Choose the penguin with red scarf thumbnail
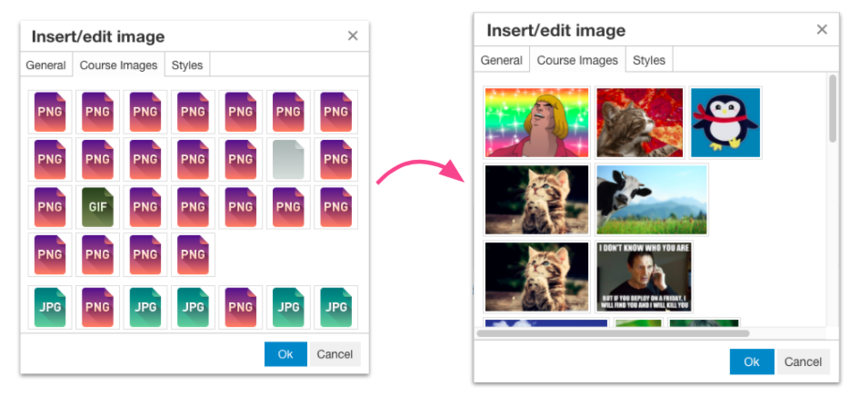The image size is (860, 396). [x=726, y=122]
